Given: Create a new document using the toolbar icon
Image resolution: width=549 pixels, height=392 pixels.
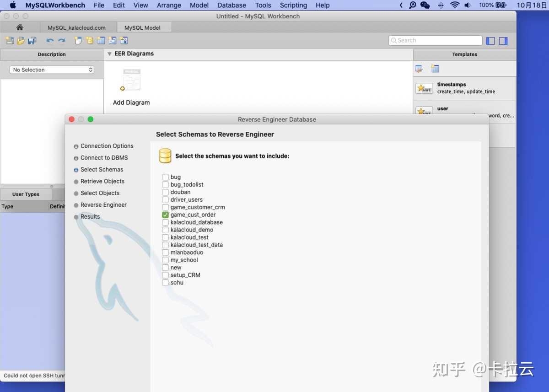Looking at the screenshot, I should (9, 40).
